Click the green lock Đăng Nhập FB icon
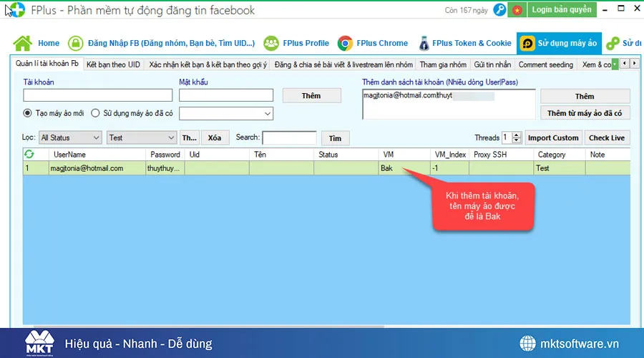Image resolution: width=644 pixels, height=358 pixels. point(76,43)
